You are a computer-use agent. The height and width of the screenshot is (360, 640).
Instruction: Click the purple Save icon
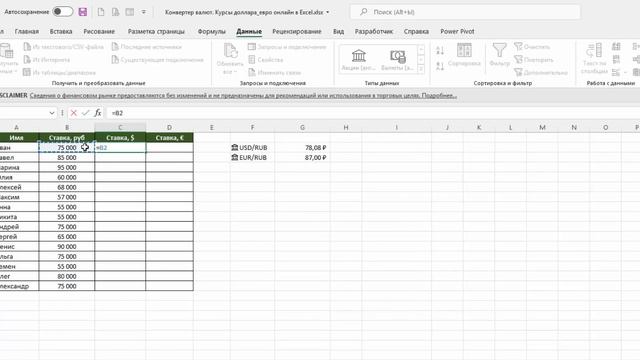coord(83,12)
